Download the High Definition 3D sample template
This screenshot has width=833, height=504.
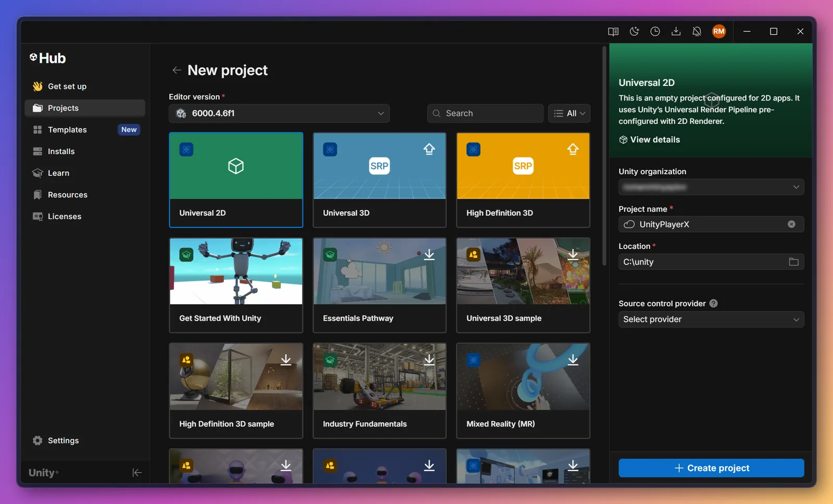286,360
